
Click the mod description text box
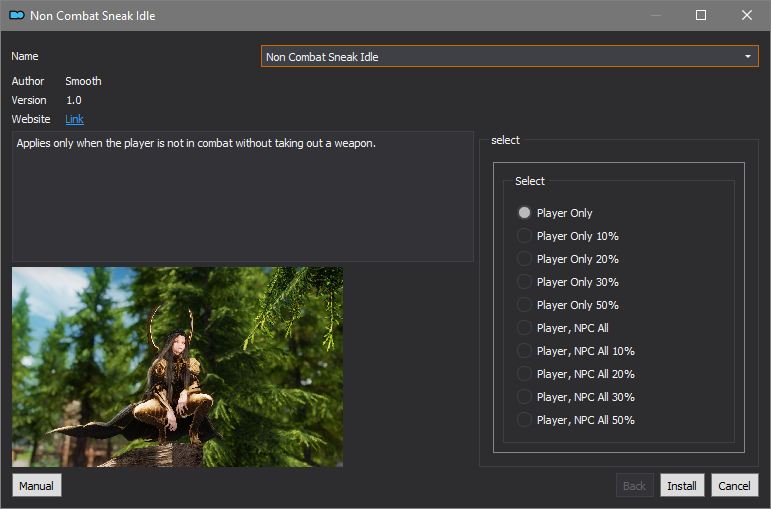point(243,196)
